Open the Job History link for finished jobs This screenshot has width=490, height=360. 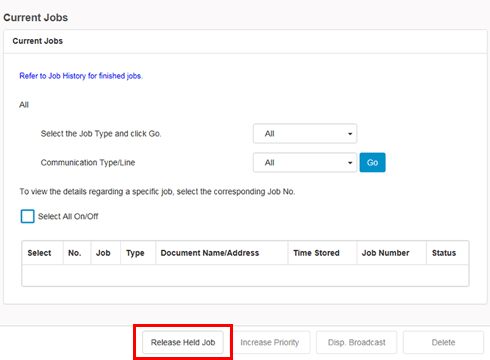coord(81,76)
